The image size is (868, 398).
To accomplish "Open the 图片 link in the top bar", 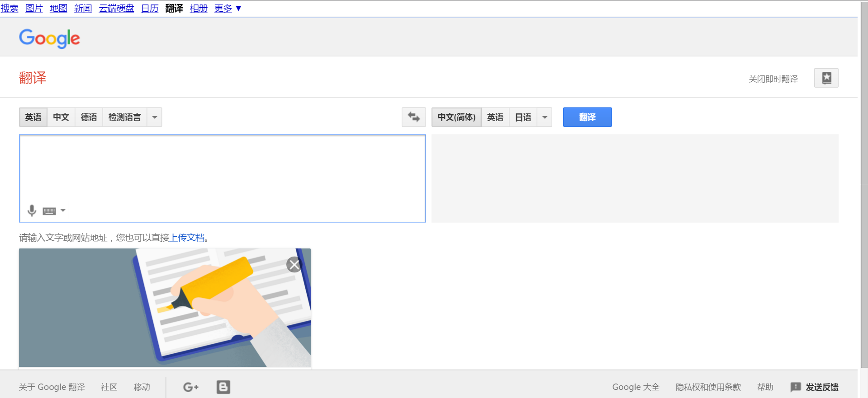I will point(34,8).
